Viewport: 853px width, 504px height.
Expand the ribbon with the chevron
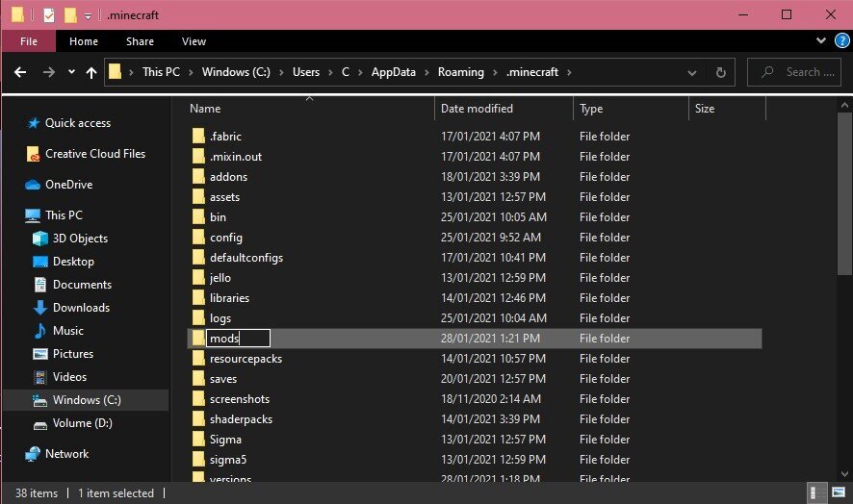pyautogui.click(x=821, y=40)
